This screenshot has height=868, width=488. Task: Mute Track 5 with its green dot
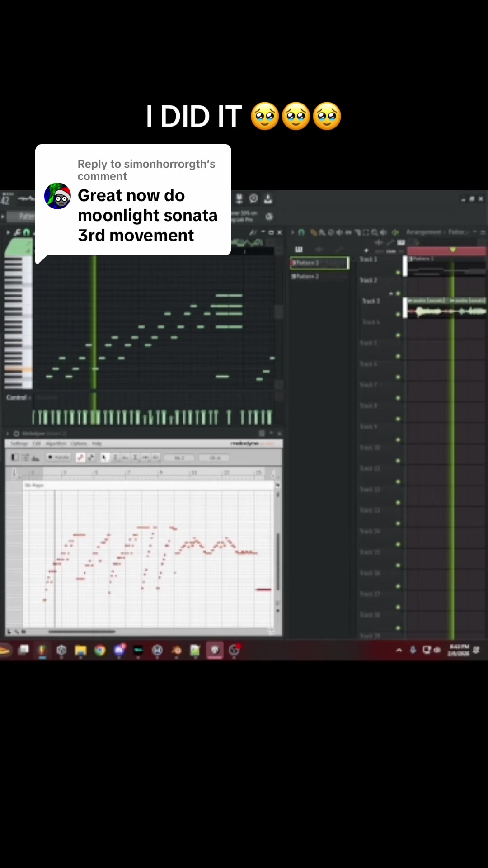pyautogui.click(x=398, y=356)
